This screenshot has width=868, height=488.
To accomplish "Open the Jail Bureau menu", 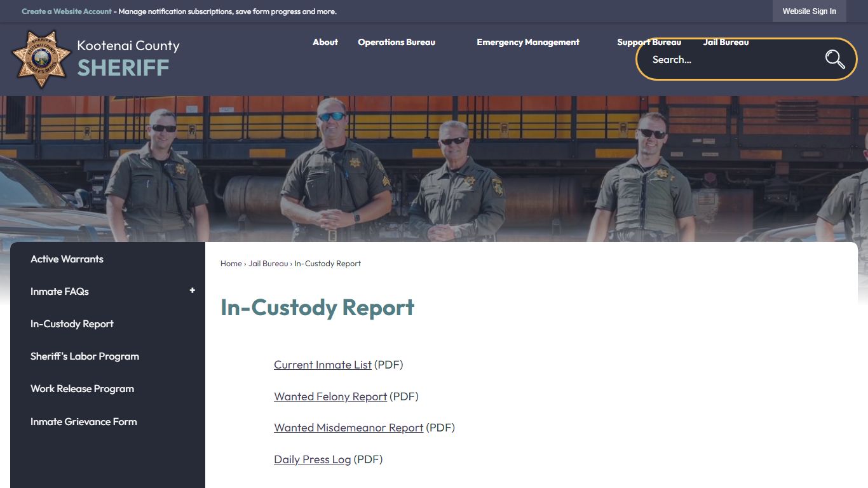I will pos(726,42).
